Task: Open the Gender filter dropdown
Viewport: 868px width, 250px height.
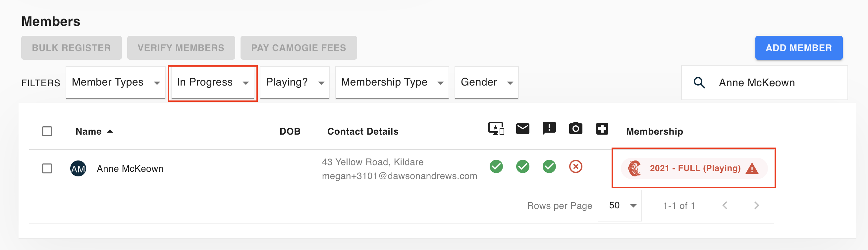Action: point(486,83)
